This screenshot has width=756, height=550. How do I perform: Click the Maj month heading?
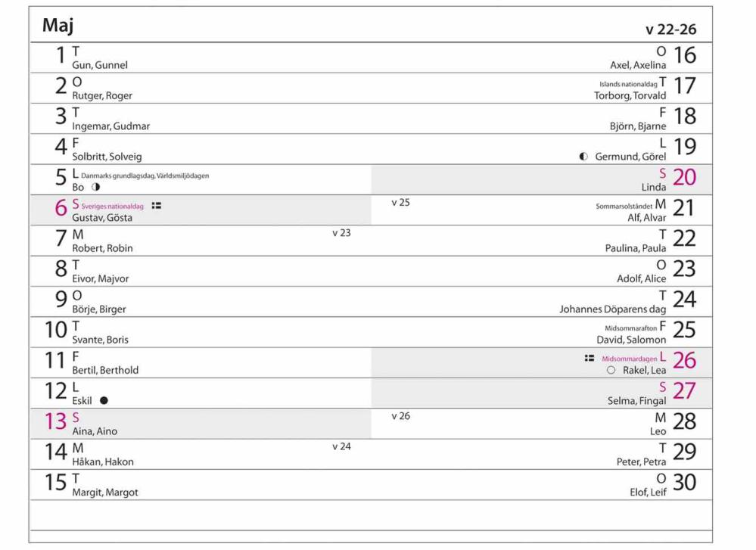click(x=58, y=25)
